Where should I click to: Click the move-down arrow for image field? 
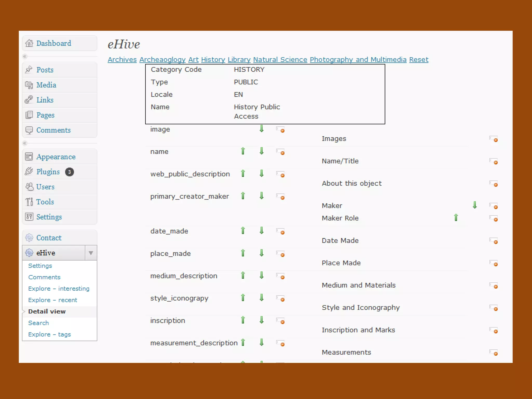pos(262,129)
